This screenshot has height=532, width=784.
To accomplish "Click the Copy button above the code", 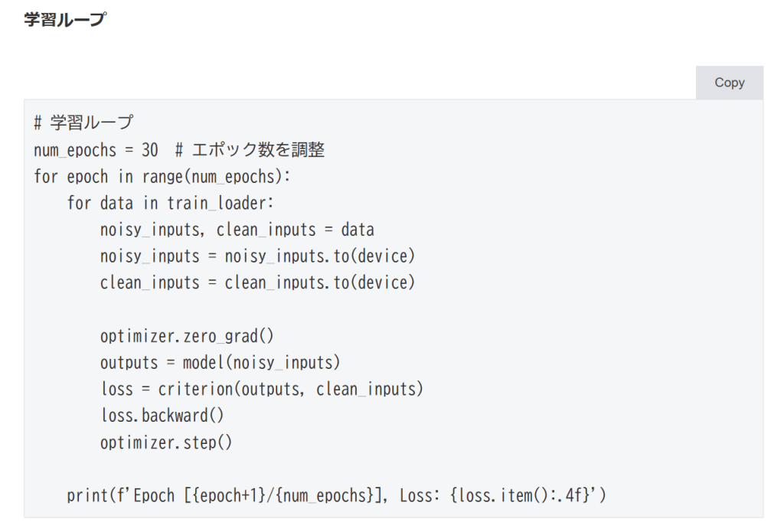I will tap(729, 83).
